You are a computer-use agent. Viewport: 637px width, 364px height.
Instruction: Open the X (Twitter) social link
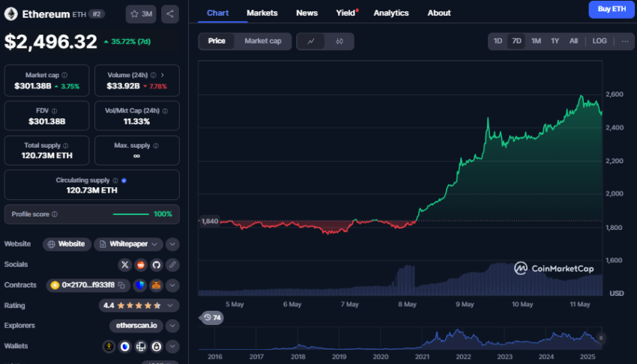124,265
